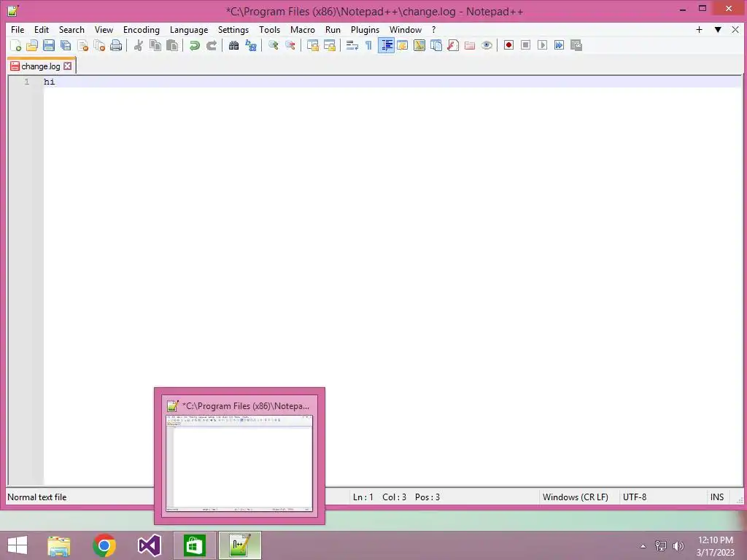This screenshot has height=560, width=747.
Task: Close the change.log tab with its X
Action: coord(68,66)
